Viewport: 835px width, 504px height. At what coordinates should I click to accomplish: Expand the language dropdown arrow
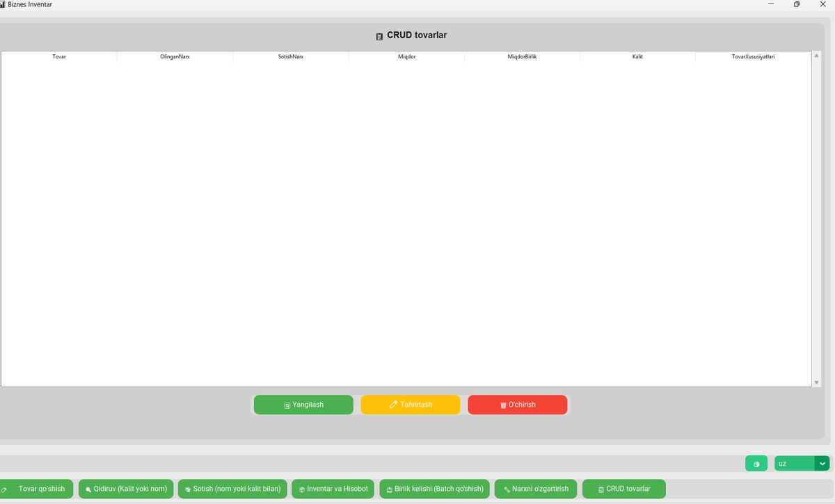click(x=823, y=464)
